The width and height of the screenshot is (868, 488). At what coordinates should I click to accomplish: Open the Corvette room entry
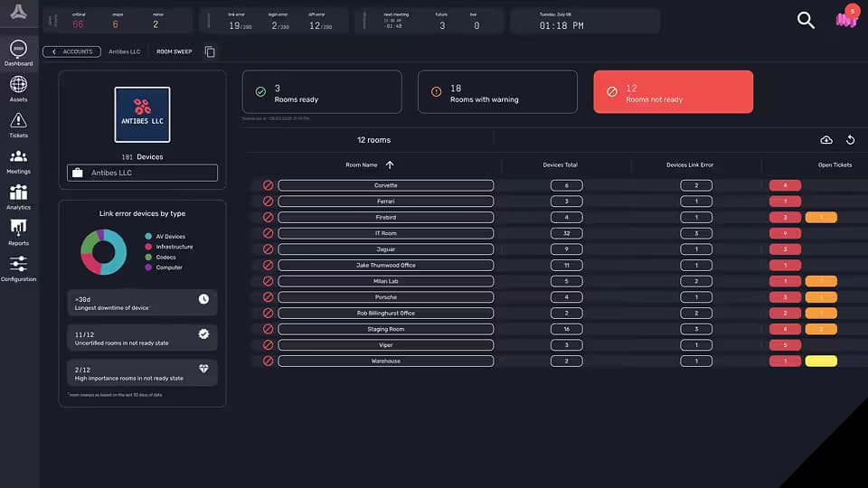click(386, 185)
